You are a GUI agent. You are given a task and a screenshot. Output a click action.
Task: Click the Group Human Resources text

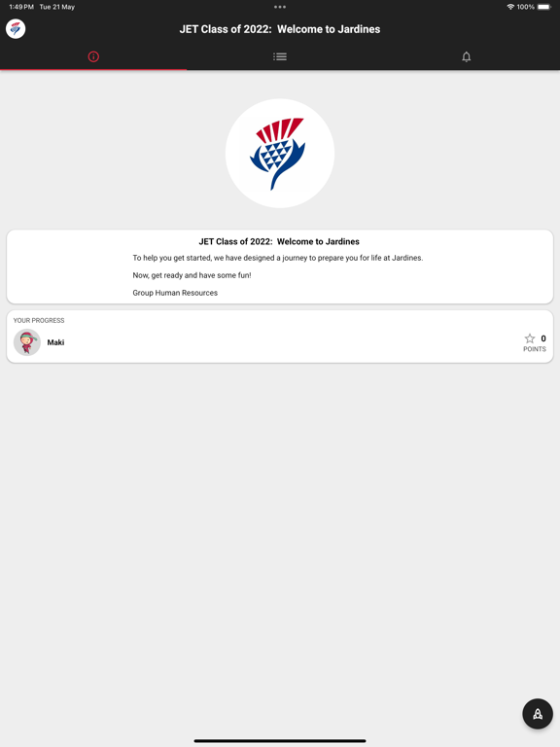click(175, 293)
